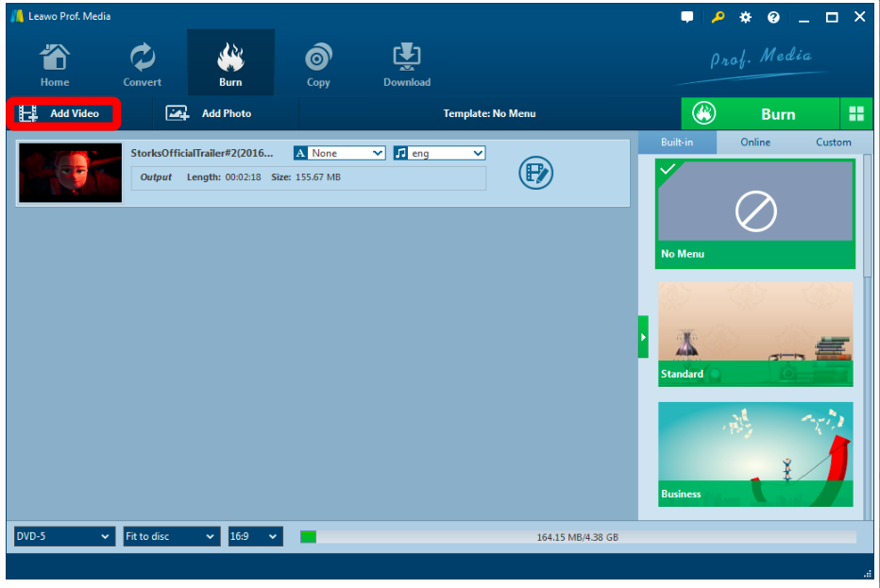
Task: Open the DVD-5 disc type dropdown
Action: click(64, 536)
